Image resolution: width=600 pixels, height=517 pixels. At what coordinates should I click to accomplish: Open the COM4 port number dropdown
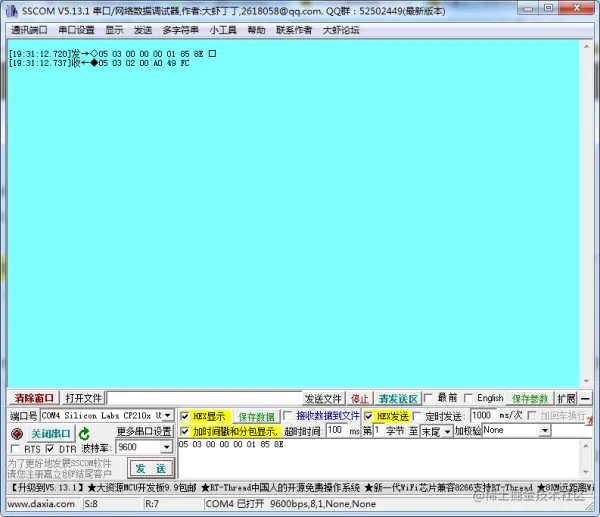(168, 415)
